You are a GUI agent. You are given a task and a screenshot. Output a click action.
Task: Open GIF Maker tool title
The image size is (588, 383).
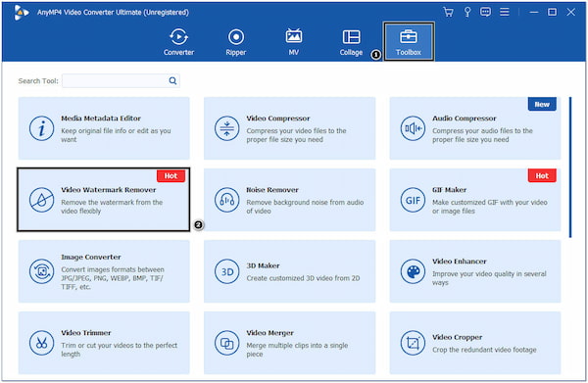[x=449, y=190]
